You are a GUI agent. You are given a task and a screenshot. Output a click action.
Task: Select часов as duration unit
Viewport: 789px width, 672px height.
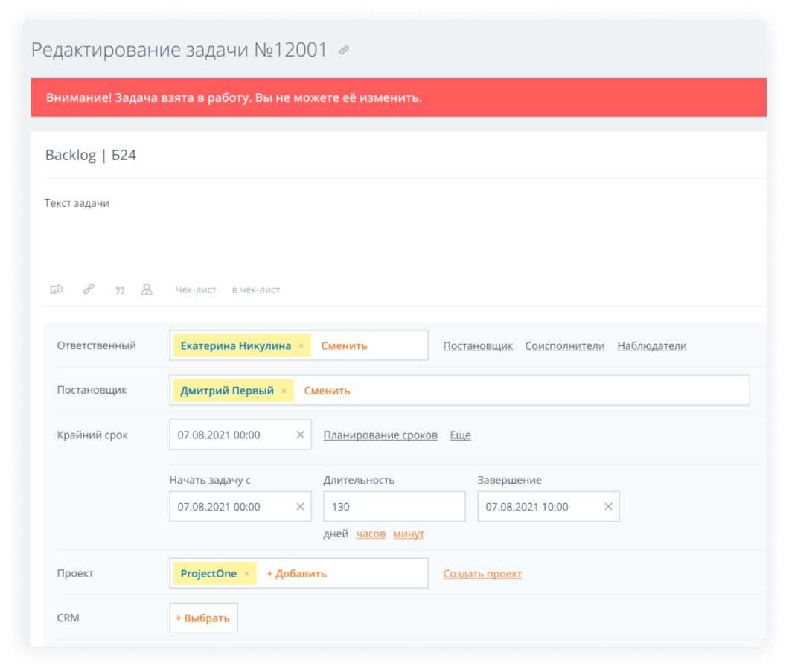[x=371, y=534]
